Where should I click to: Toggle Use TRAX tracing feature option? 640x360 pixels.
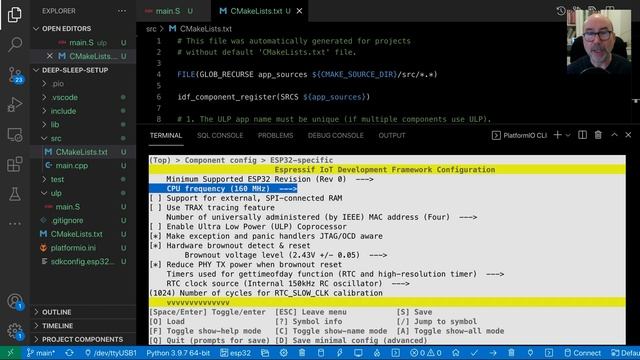click(212, 207)
